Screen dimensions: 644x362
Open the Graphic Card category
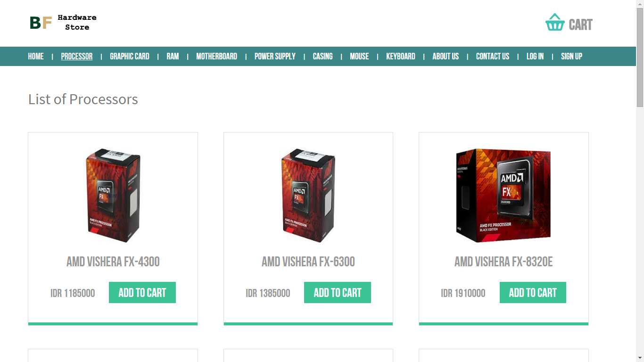130,57
